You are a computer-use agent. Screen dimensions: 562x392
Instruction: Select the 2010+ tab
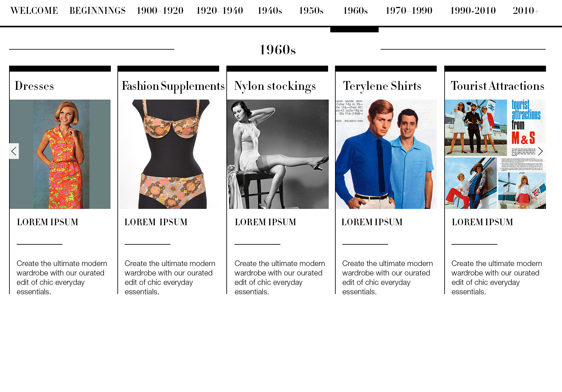tap(526, 11)
